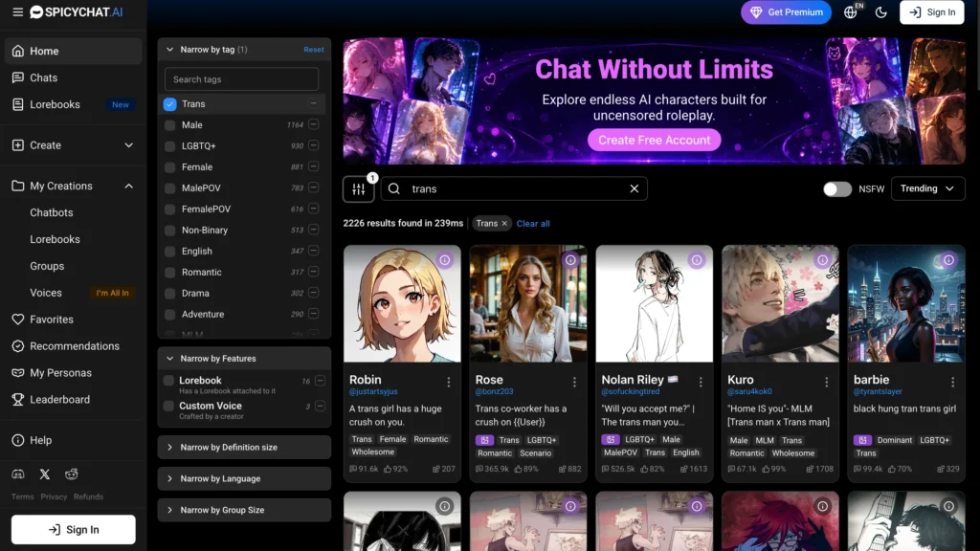980x551 pixels.
Task: Check the Male tag checkbox
Action: (x=170, y=125)
